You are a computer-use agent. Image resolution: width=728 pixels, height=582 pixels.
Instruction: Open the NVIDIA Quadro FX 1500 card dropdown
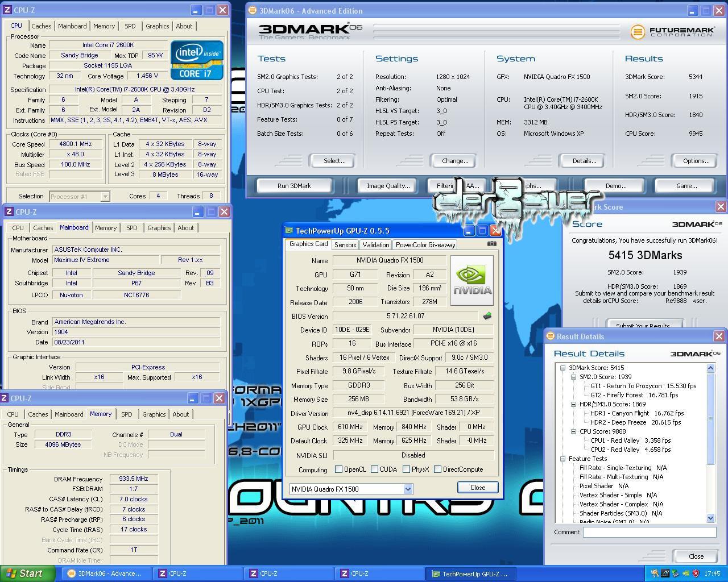point(407,489)
